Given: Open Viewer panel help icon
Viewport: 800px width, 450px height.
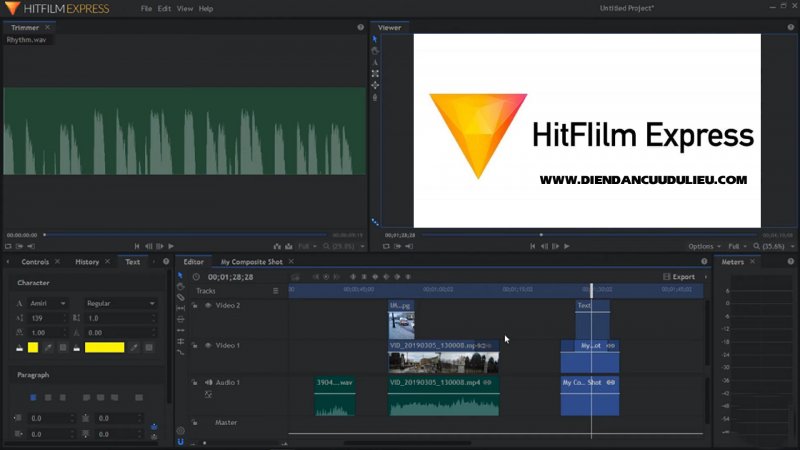Looking at the screenshot, I should 791,27.
